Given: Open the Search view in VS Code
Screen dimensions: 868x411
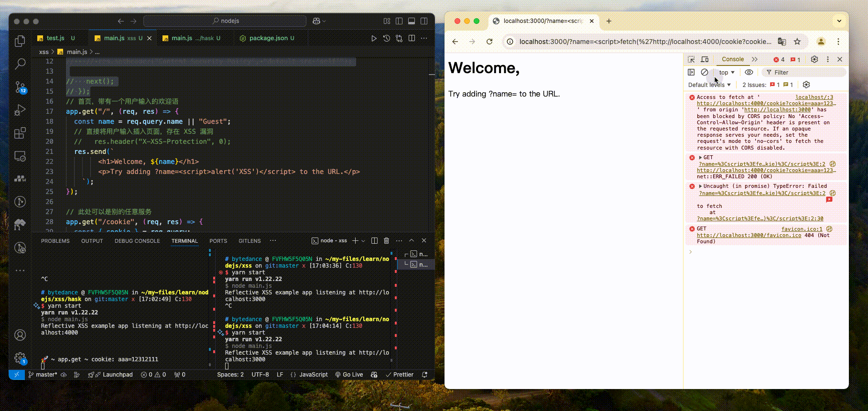Looking at the screenshot, I should point(20,64).
